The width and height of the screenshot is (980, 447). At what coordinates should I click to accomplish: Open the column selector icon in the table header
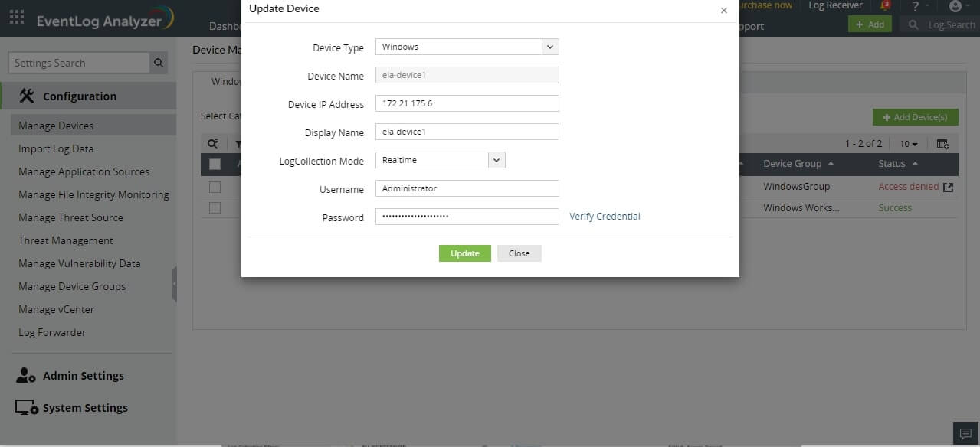click(x=943, y=144)
